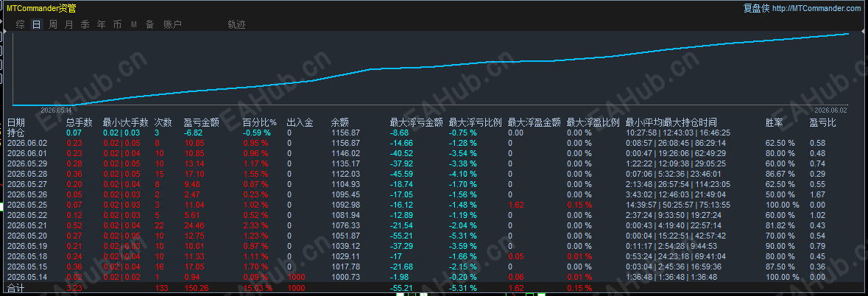The height and width of the screenshot is (296, 868).
Task: Click the MTCommander资管 panel title
Action: 41,8
